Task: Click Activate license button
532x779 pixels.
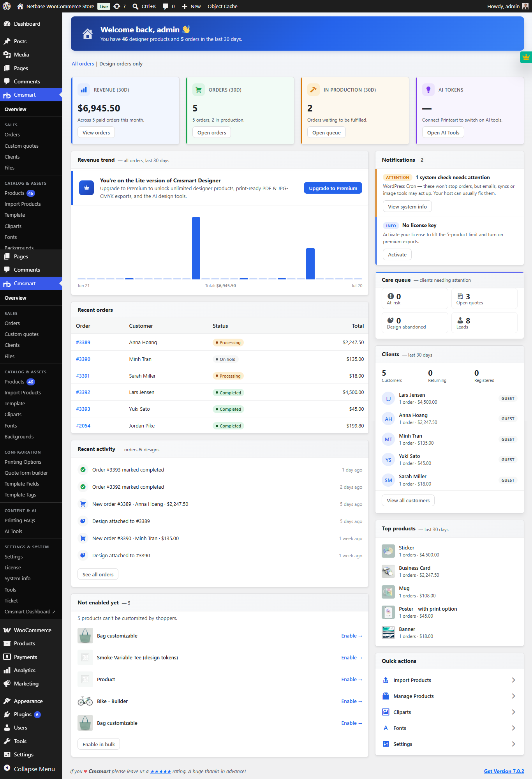Action: [x=397, y=254]
